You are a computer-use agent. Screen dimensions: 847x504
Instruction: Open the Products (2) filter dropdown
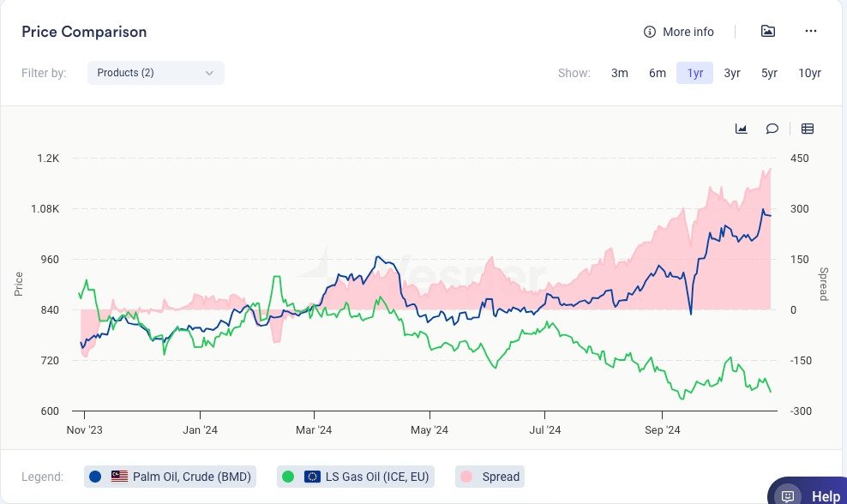coord(155,73)
